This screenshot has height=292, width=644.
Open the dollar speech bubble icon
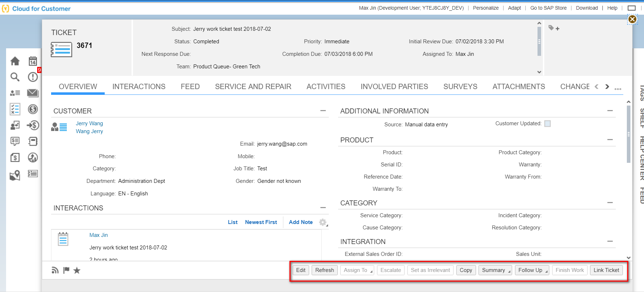point(15,141)
